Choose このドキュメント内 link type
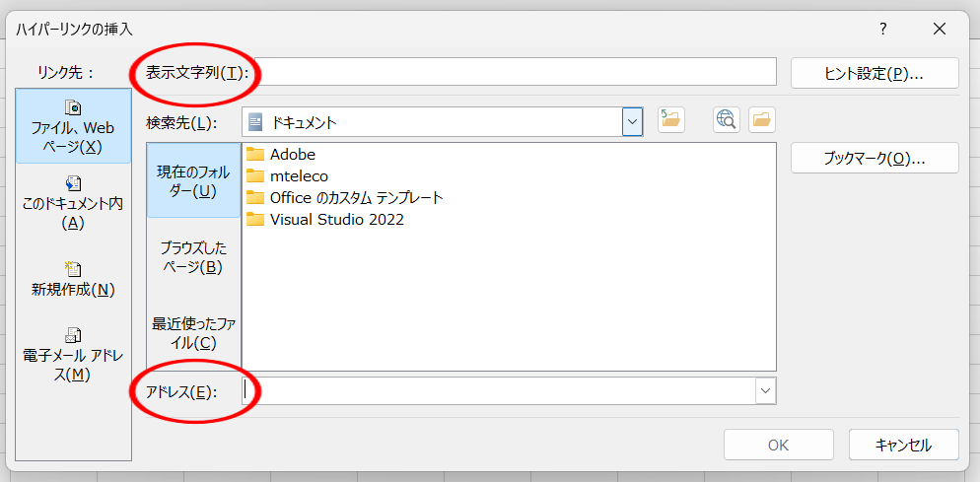Screen dimensions: 980x482 point(73,202)
